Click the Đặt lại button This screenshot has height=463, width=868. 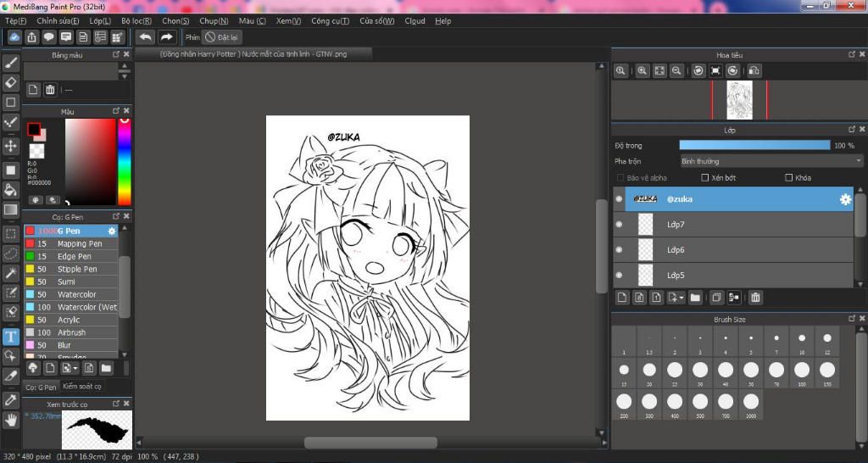tap(221, 37)
